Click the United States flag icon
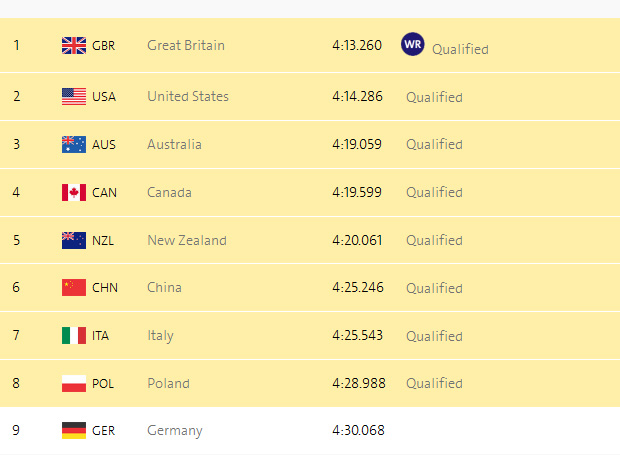 coord(74,97)
